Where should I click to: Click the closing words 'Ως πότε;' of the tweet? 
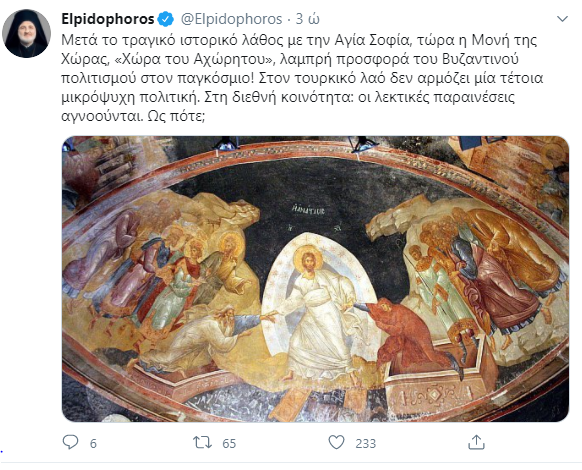pyautogui.click(x=176, y=117)
